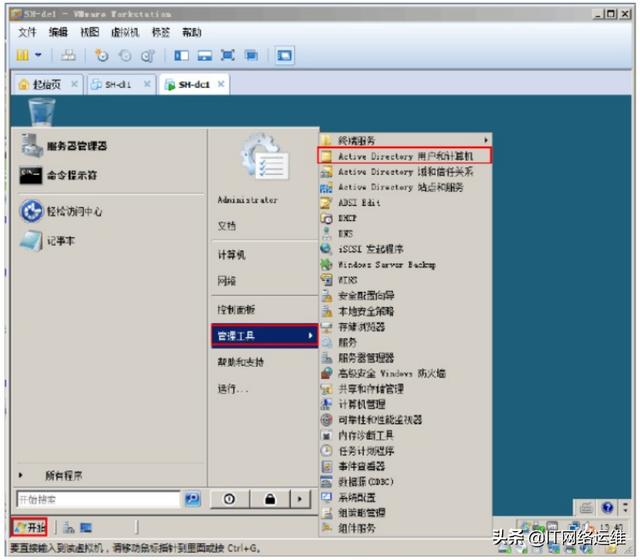The height and width of the screenshot is (560, 640).
Task: Open 帮助和支持 in the Start menu
Action: pos(240,362)
